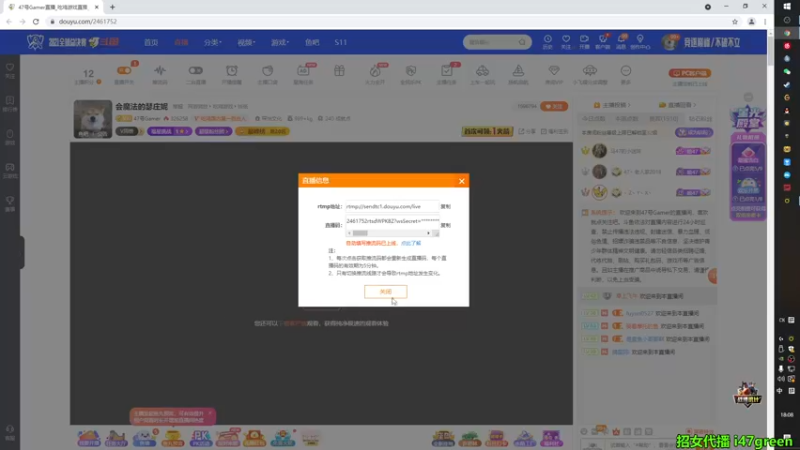Expand the 游戏 navigation dropdown
The height and width of the screenshot is (450, 800).
click(280, 42)
